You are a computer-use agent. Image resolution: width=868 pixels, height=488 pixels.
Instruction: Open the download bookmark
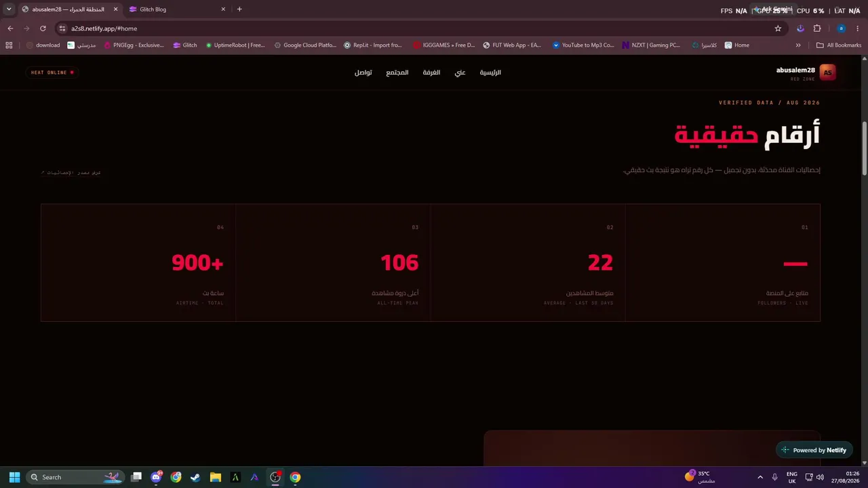(43, 45)
